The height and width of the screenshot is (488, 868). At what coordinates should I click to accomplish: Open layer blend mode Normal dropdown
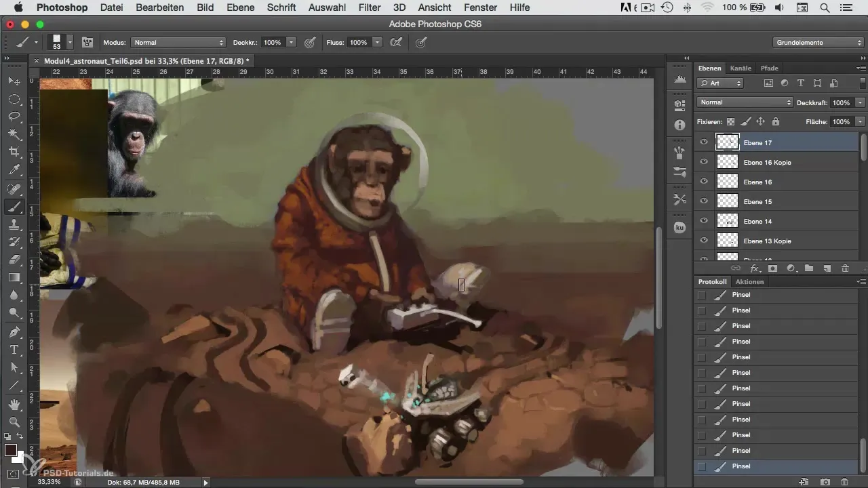click(745, 102)
